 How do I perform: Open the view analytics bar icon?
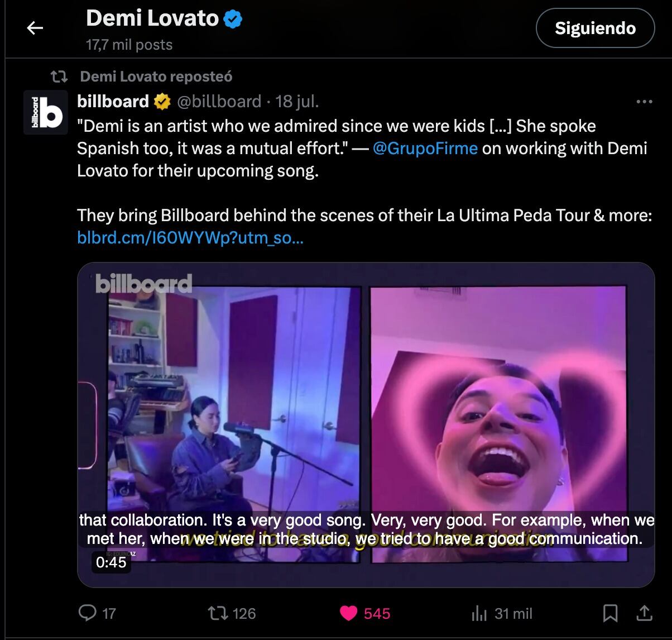[479, 613]
